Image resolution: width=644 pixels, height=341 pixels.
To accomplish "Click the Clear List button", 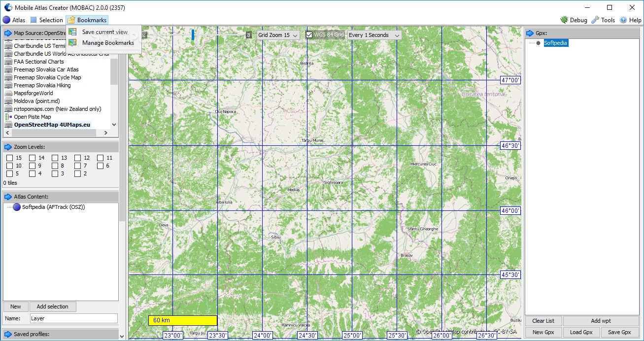I will tap(543, 321).
